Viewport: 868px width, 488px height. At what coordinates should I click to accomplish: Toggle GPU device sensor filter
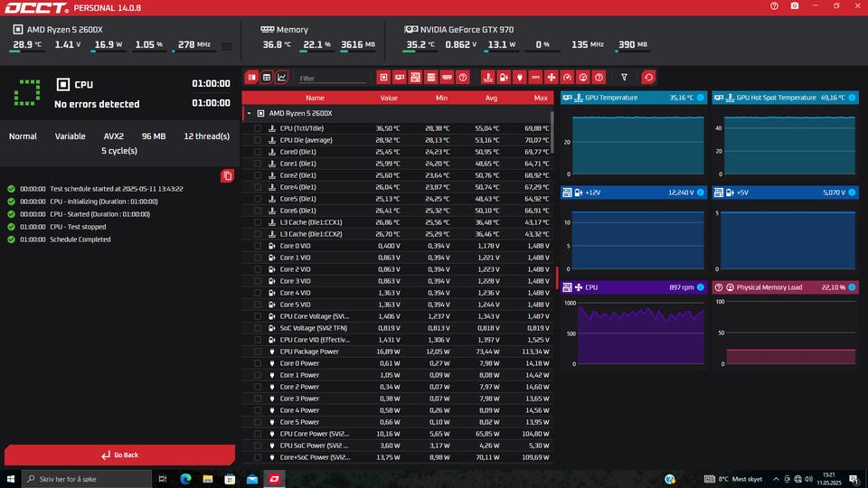[399, 78]
